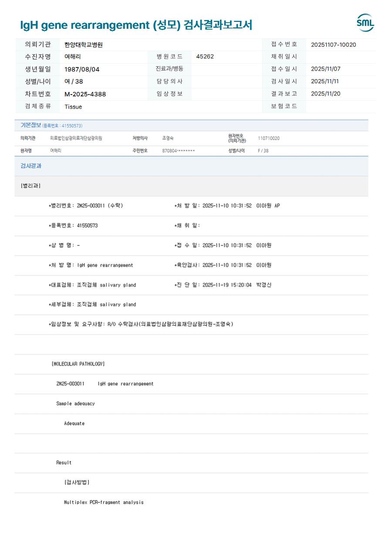The image size is (392, 554).
Task: Click the '*처 방 일' line ending in AP
Action: pos(227,206)
